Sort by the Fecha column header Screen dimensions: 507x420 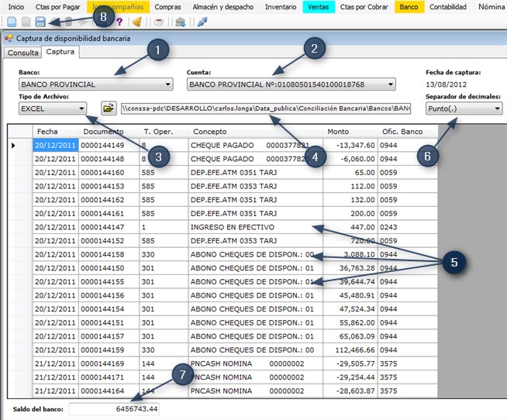pos(55,132)
